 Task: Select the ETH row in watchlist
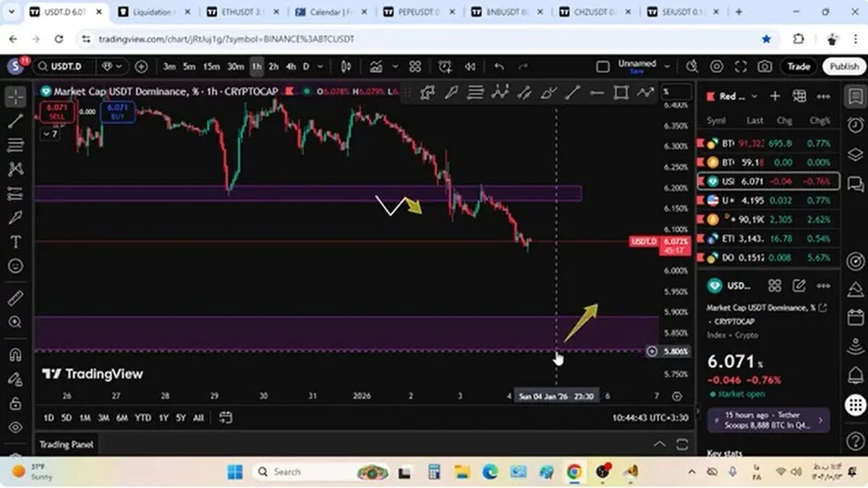point(767,239)
